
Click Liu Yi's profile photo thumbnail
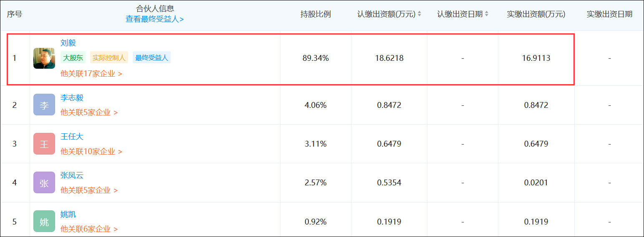coord(44,58)
